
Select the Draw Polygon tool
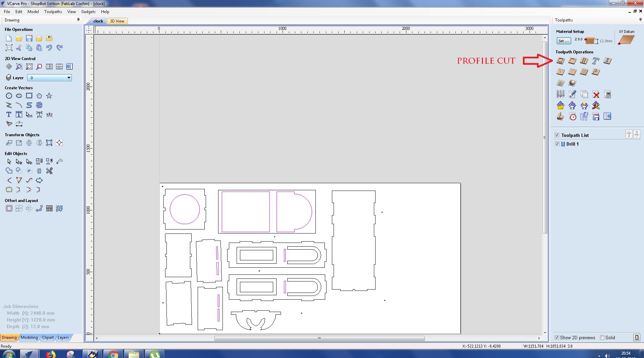pos(39,96)
